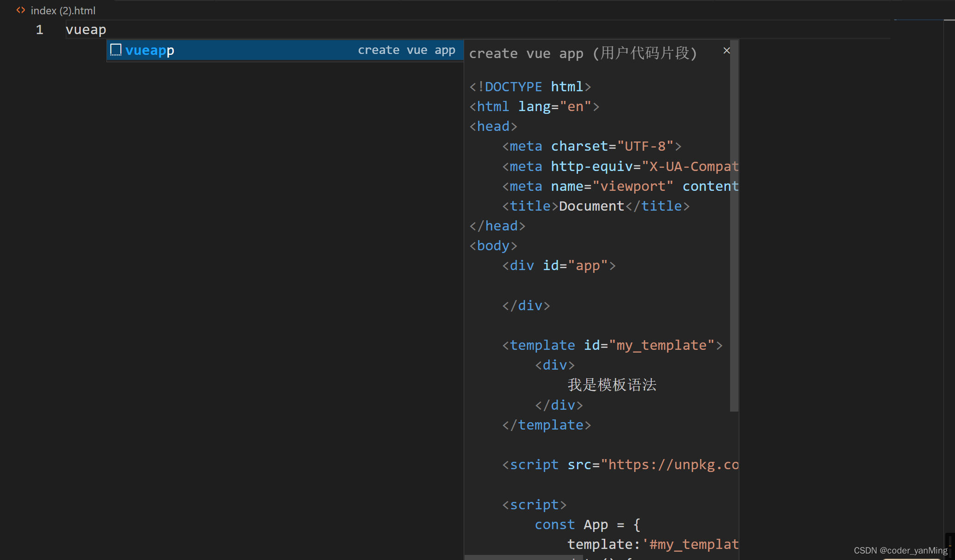Select the vueapp snippet suggestion

click(x=285, y=50)
